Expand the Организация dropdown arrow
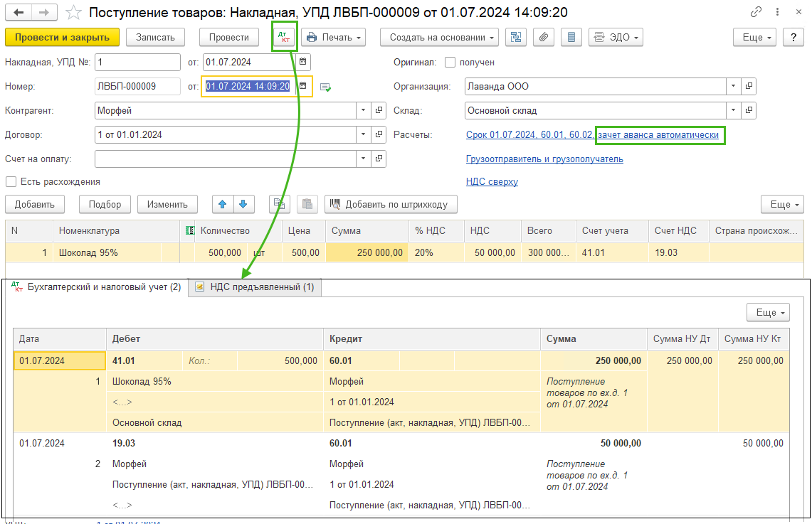 (x=733, y=86)
